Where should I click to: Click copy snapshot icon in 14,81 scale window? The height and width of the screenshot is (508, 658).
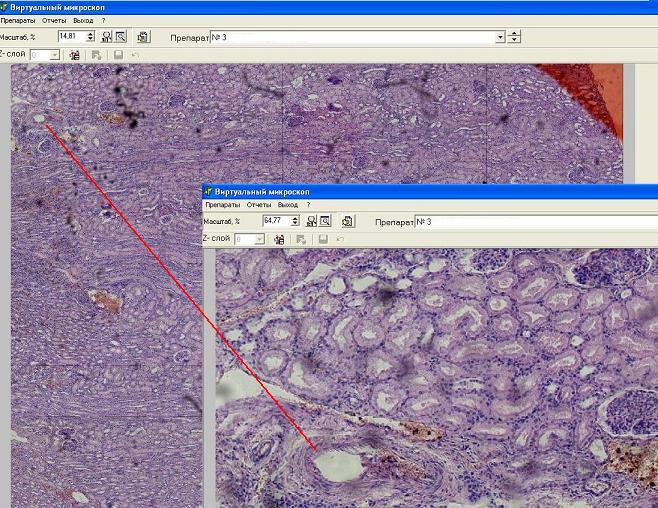pos(143,37)
